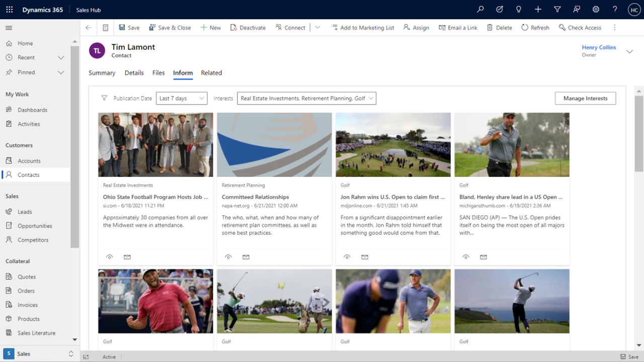Open the Settings gear icon

coord(596,10)
